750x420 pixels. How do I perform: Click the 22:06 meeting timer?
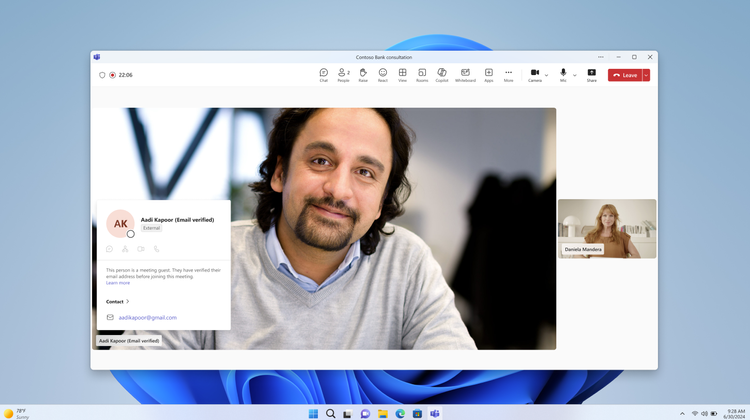[125, 75]
